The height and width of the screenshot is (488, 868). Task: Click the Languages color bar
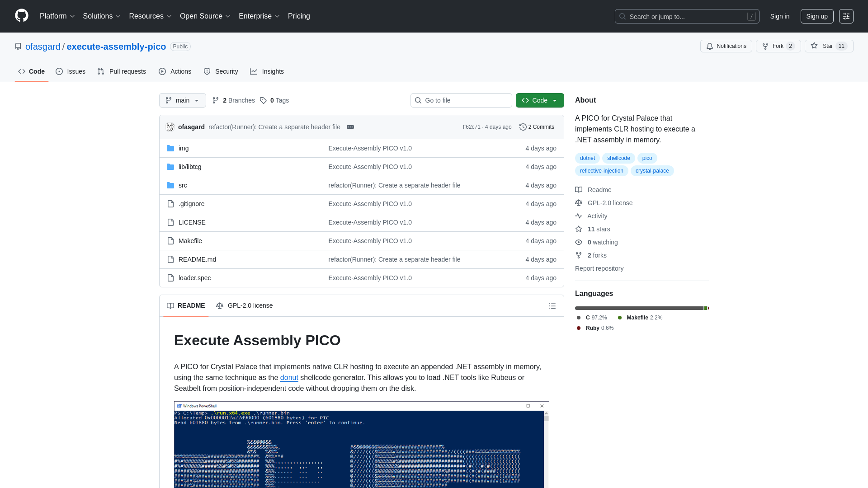tap(642, 308)
